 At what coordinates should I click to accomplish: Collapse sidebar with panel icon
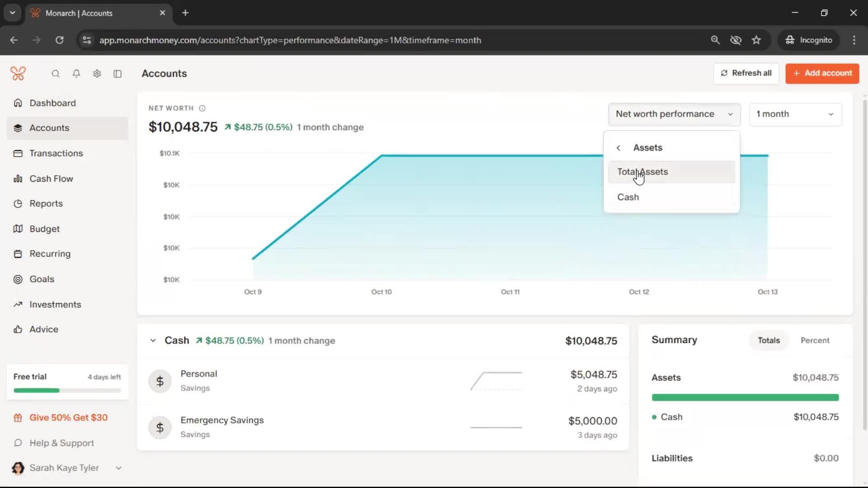click(x=118, y=74)
